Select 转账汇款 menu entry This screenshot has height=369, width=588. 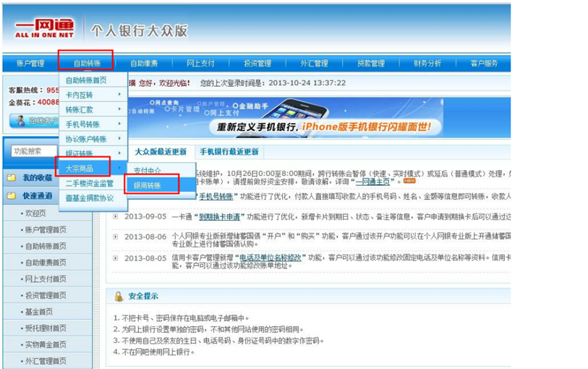[x=93, y=109]
